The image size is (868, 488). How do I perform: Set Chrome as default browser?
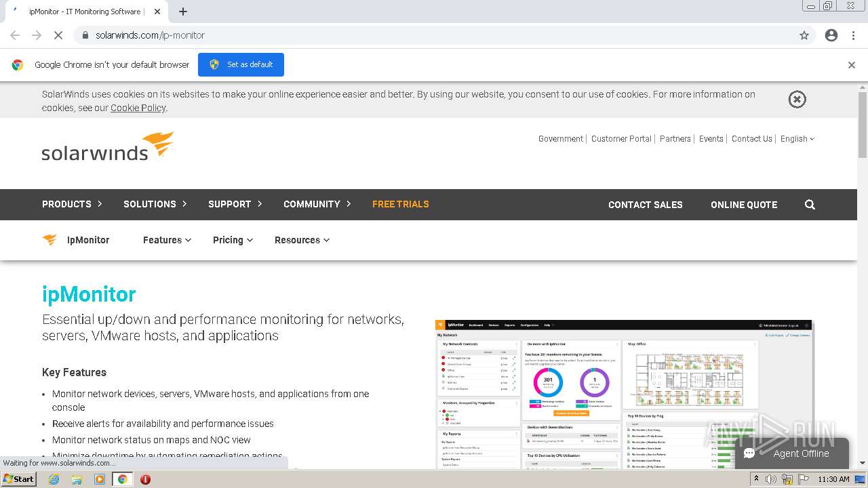[x=241, y=64]
